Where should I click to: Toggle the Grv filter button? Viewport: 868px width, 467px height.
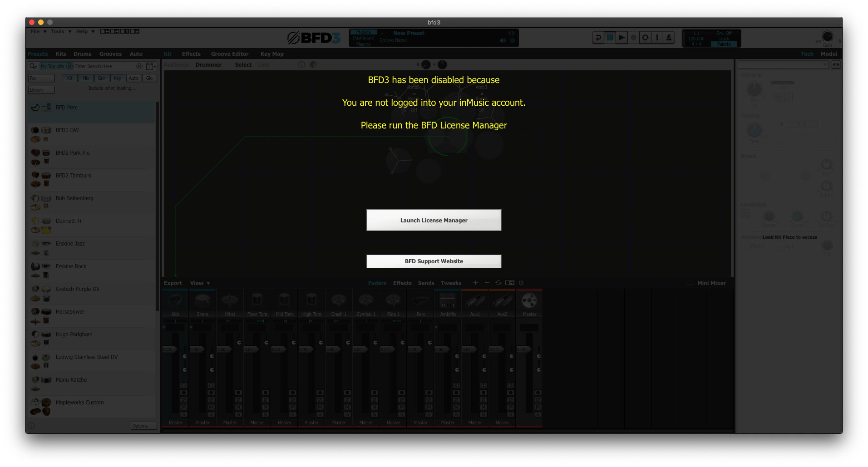point(101,78)
